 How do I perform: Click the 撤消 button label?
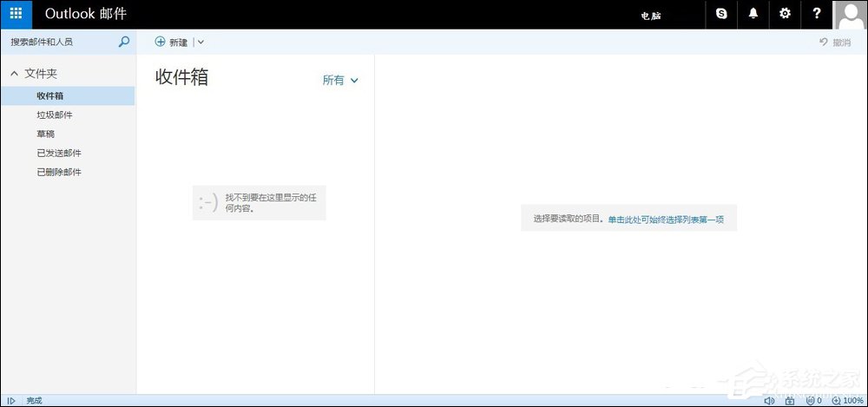tap(841, 43)
